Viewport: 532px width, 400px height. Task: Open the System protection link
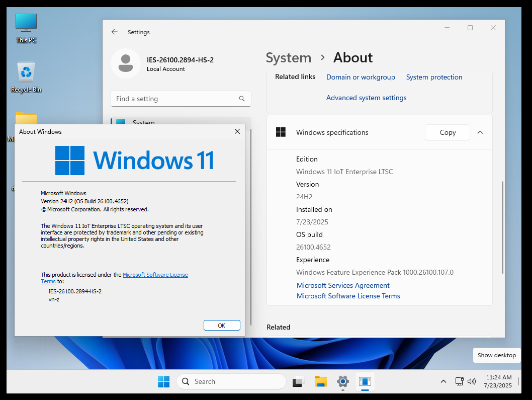point(434,77)
